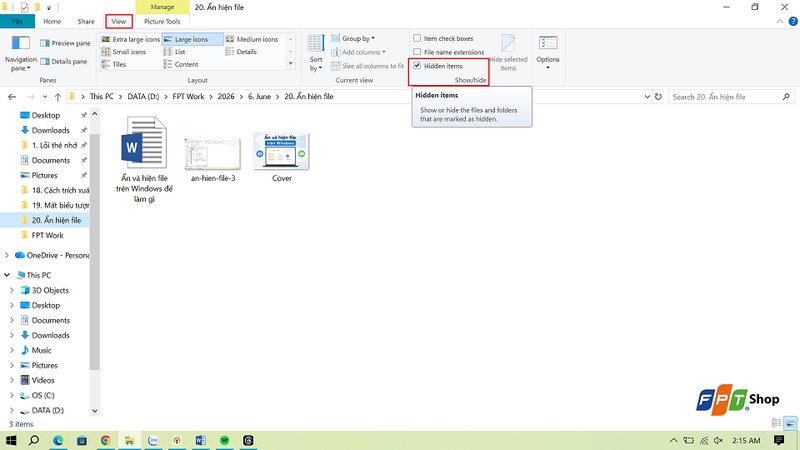Select Large icons layout
The image size is (800, 450).
tap(192, 39)
